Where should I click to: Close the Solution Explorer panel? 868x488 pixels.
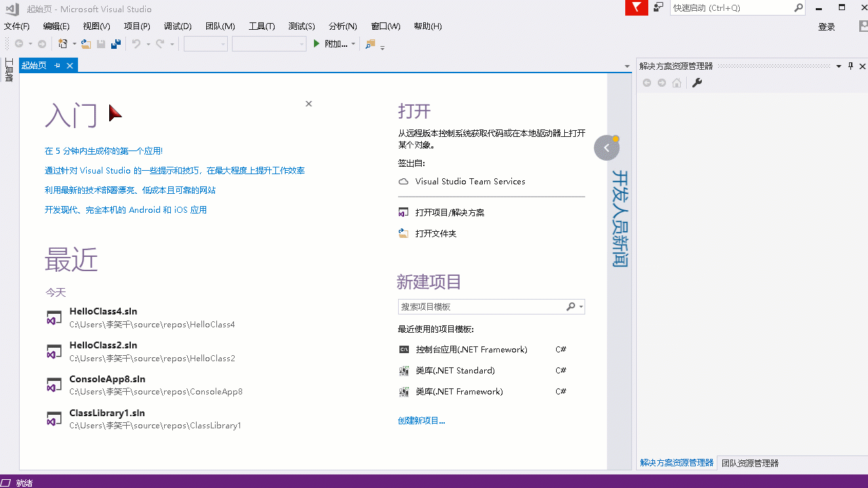pyautogui.click(x=863, y=66)
